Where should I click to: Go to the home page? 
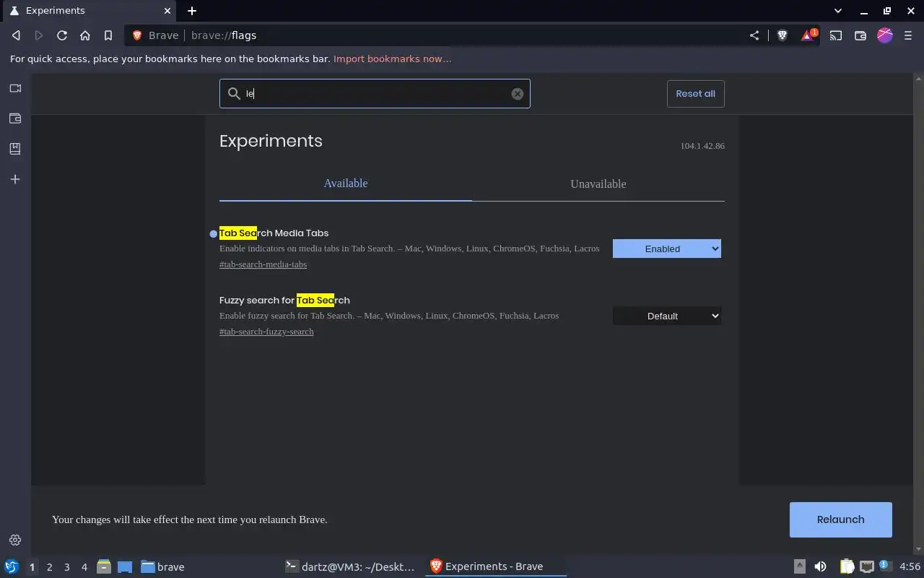coord(85,35)
